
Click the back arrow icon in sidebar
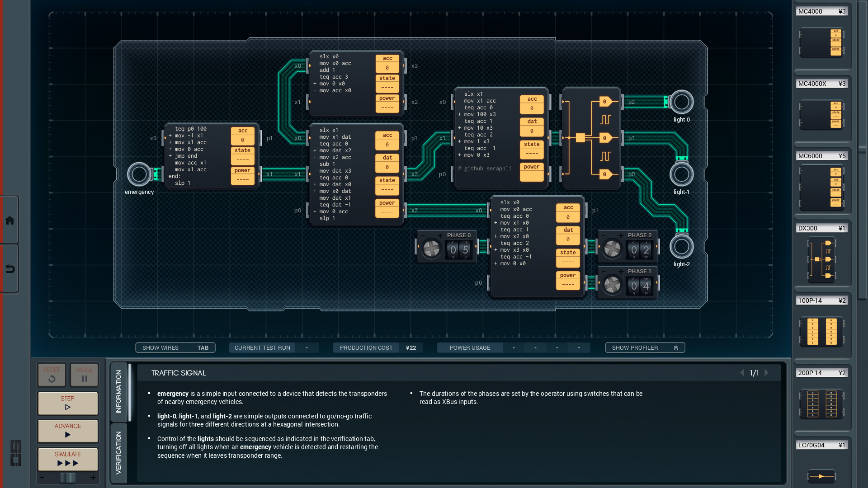pos(9,269)
